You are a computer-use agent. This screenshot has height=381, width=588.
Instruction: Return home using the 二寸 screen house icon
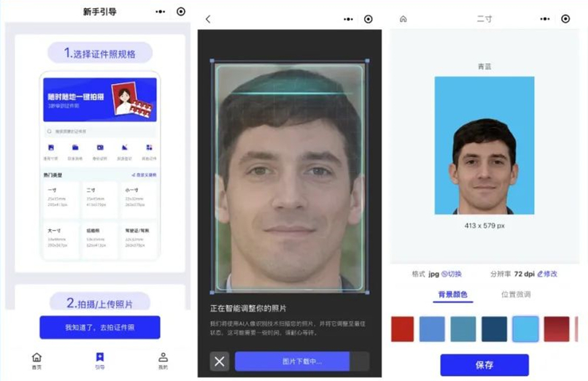(403, 19)
